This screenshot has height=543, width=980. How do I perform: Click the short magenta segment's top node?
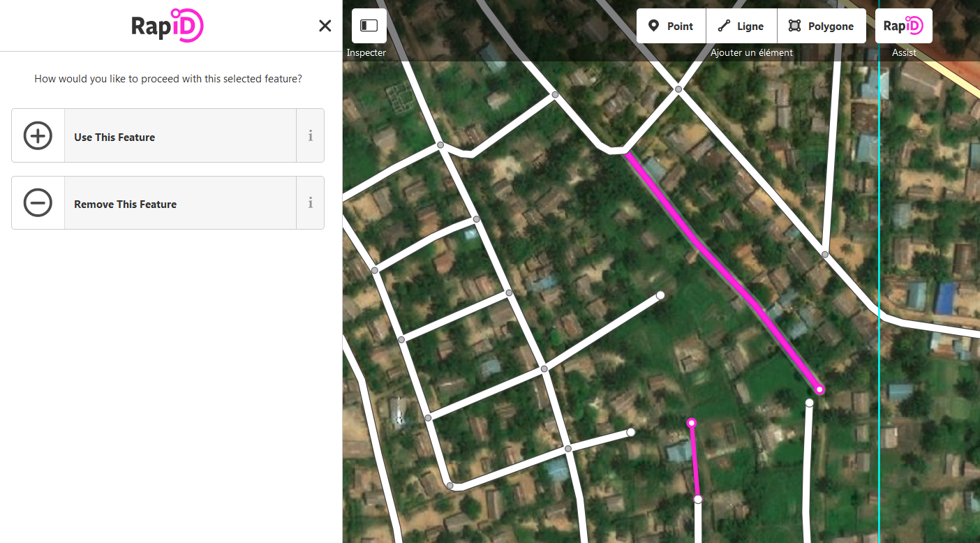click(x=691, y=423)
